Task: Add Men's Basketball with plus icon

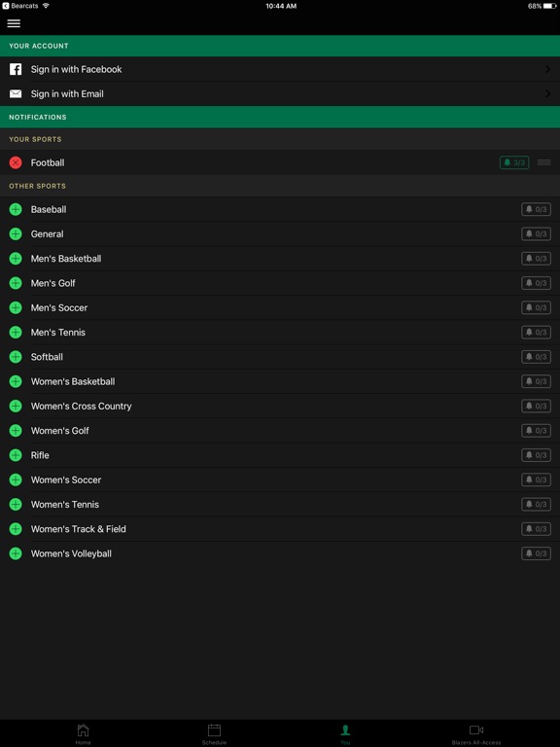Action: (x=16, y=259)
